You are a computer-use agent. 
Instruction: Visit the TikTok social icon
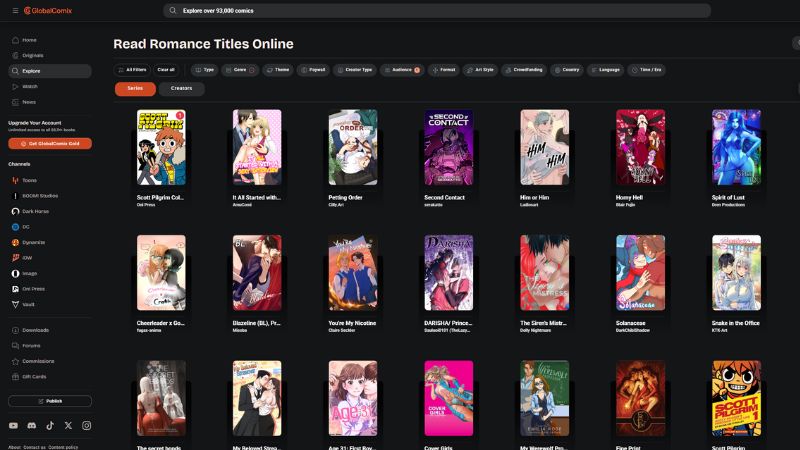tap(50, 426)
